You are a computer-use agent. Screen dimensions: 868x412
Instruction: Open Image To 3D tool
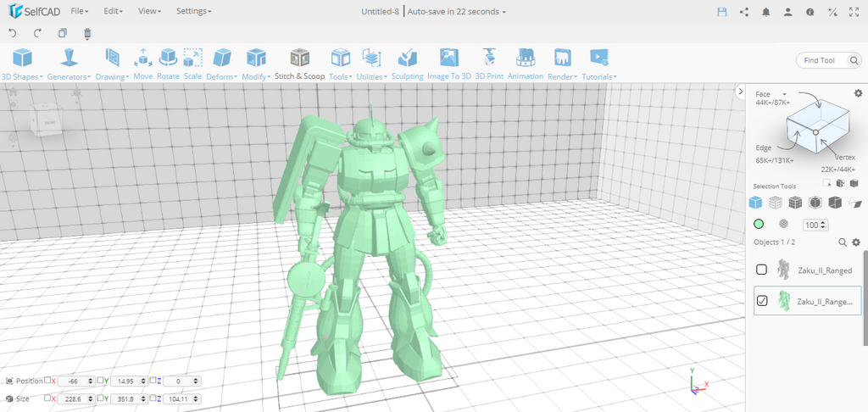[x=449, y=64]
